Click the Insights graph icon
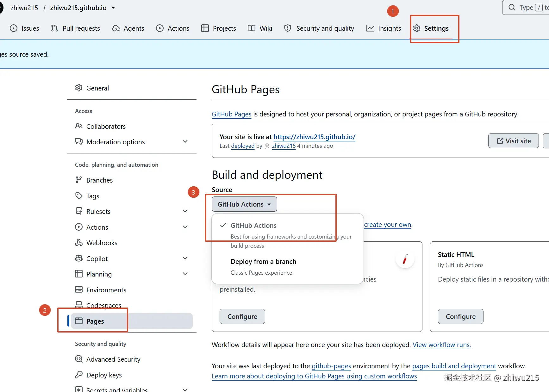The height and width of the screenshot is (392, 549). pos(370,28)
